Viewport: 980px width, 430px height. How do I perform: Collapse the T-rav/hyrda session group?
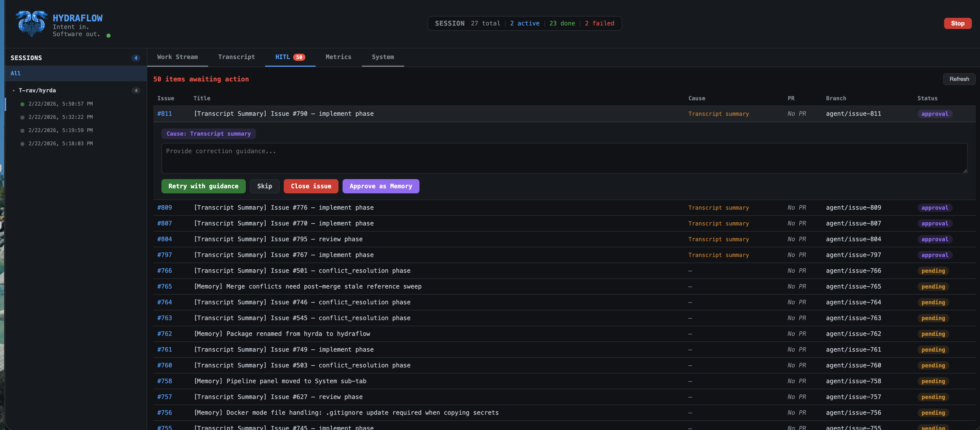click(x=14, y=91)
